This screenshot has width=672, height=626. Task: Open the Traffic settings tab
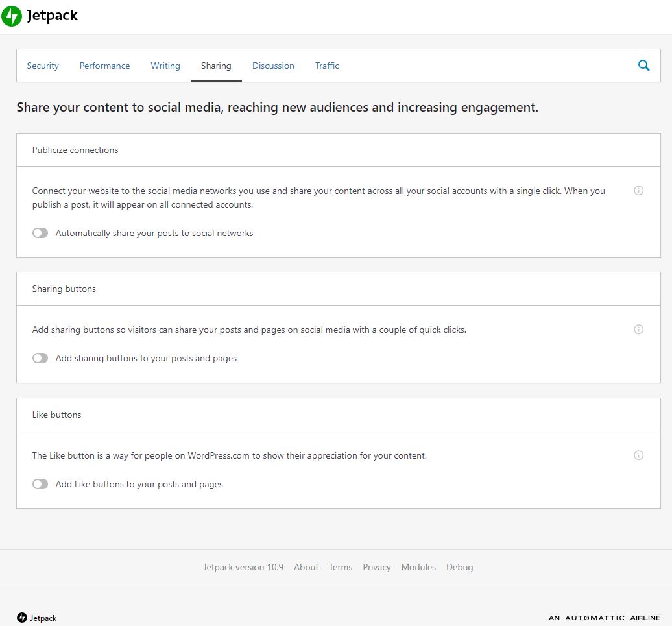327,66
